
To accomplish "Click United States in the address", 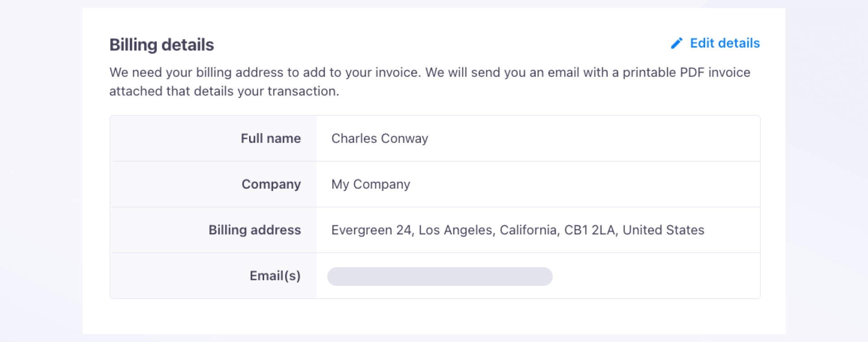I will click(663, 230).
